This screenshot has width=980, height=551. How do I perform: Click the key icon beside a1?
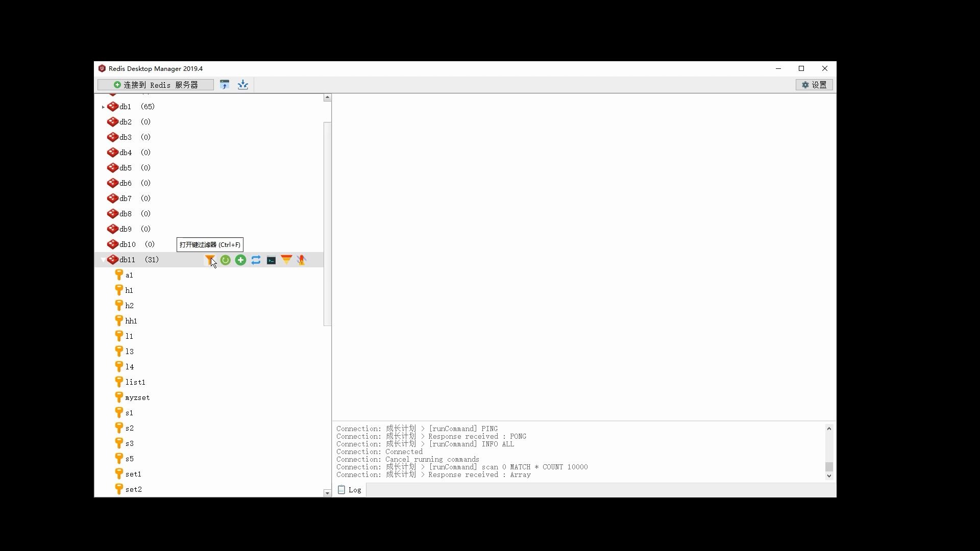[119, 275]
